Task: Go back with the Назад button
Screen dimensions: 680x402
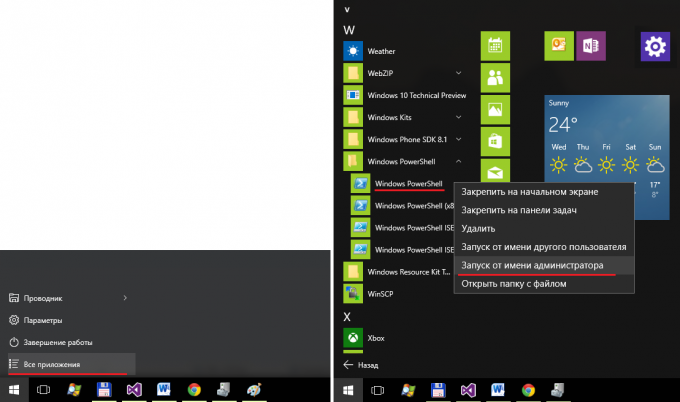Action: coord(361,365)
